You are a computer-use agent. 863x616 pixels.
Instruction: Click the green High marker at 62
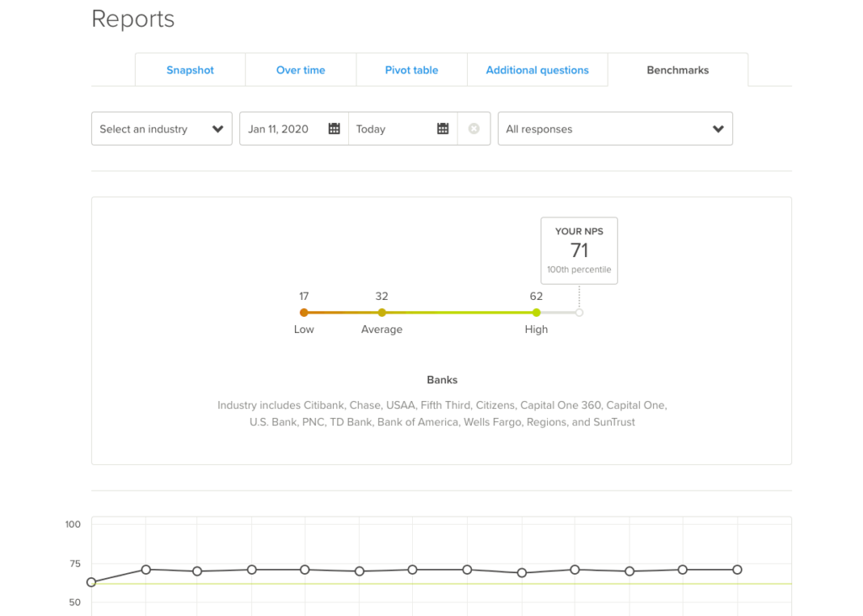point(536,312)
